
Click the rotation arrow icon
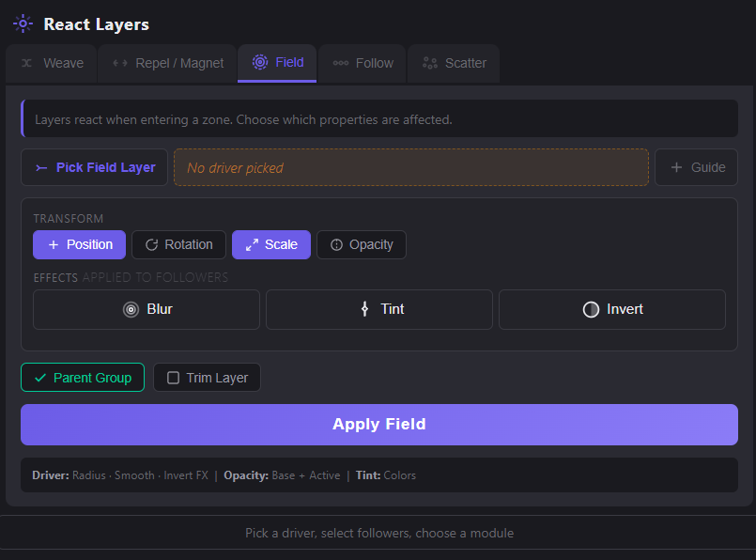(x=151, y=244)
